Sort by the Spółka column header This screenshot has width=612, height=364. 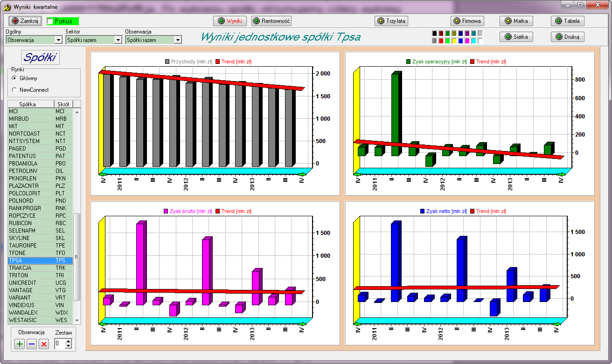point(31,104)
